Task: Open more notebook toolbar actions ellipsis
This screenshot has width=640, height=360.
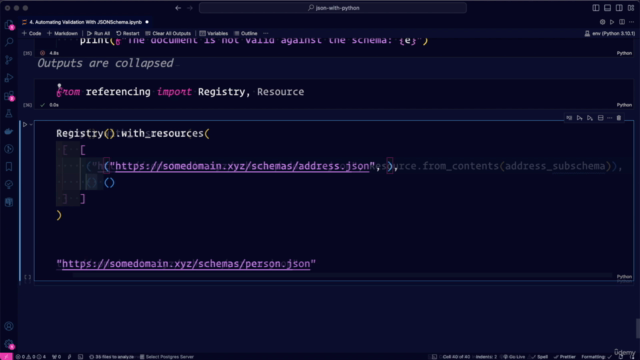Action: (x=266, y=33)
